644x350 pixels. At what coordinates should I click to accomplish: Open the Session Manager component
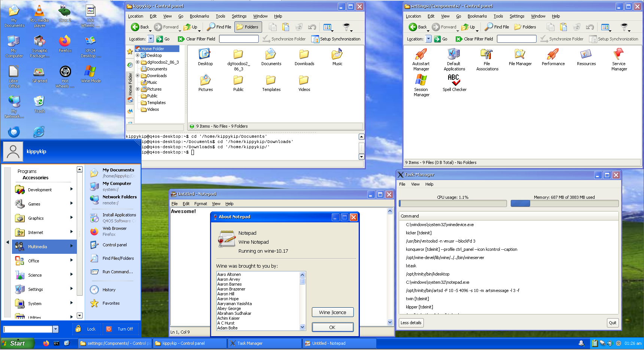pos(421,80)
